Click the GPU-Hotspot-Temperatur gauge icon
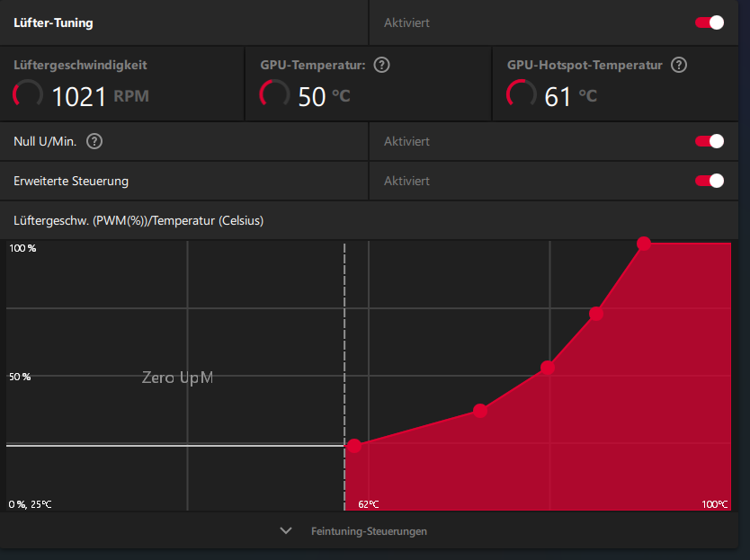750x560 pixels. 522,94
